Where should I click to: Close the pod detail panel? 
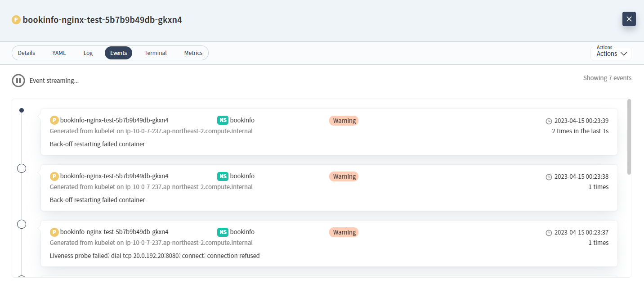coord(629,19)
